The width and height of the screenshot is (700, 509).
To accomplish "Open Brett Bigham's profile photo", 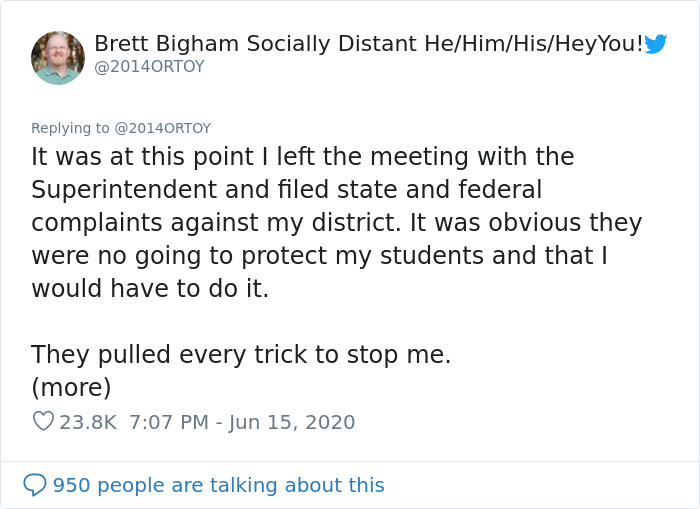I will click(58, 57).
